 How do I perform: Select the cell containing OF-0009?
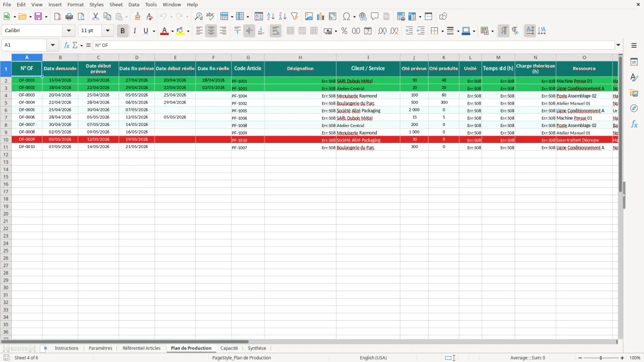pos(27,139)
